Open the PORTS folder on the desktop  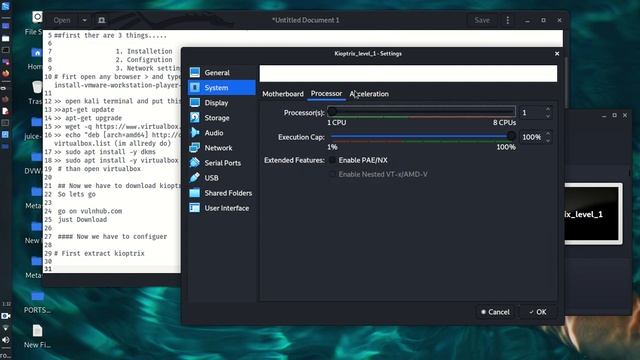[x=37, y=296]
